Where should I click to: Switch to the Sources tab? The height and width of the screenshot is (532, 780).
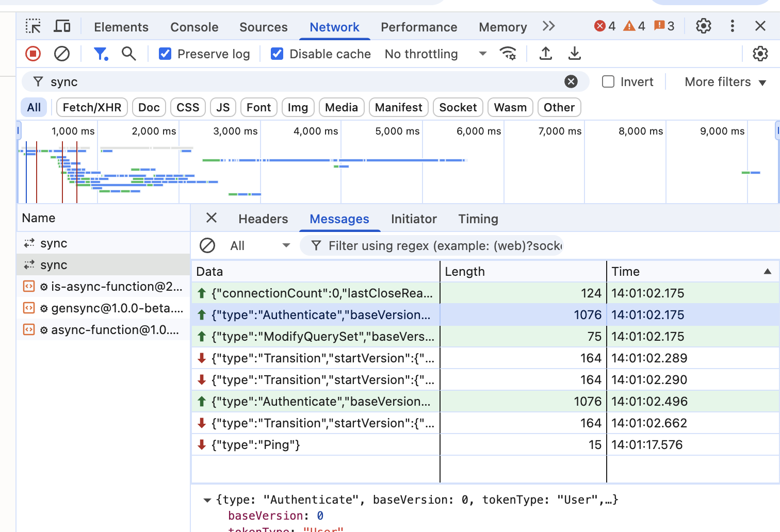[264, 27]
